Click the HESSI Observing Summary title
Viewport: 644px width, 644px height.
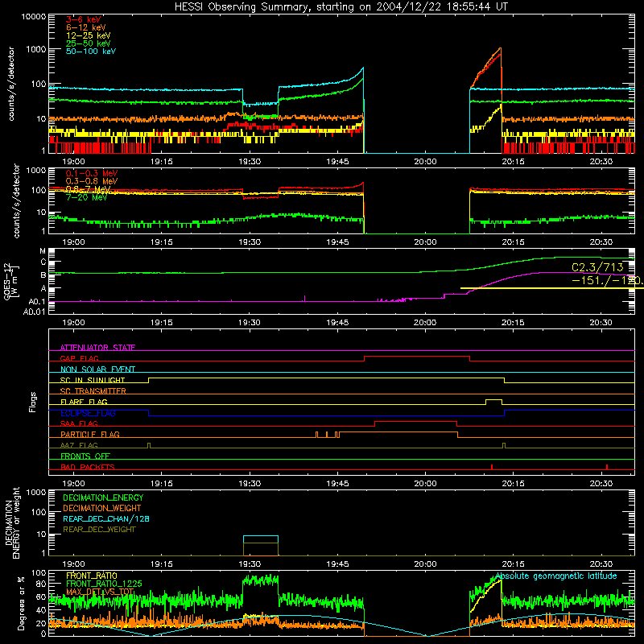pos(341,7)
